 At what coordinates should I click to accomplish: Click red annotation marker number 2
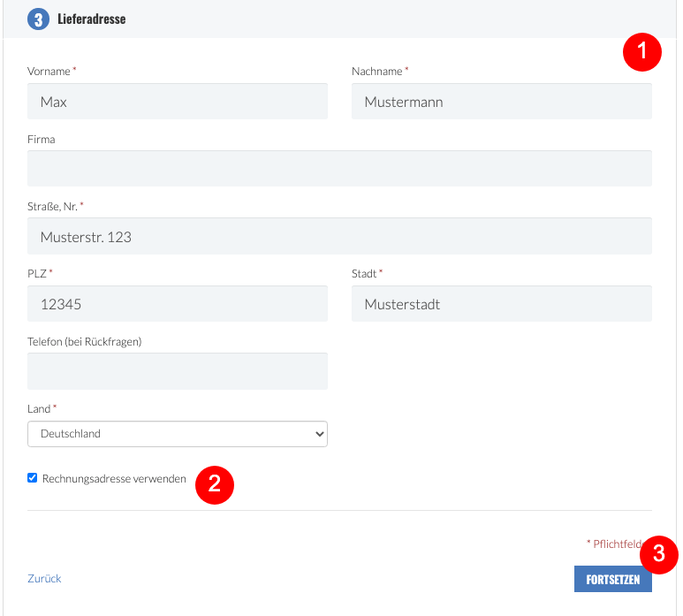tap(215, 485)
